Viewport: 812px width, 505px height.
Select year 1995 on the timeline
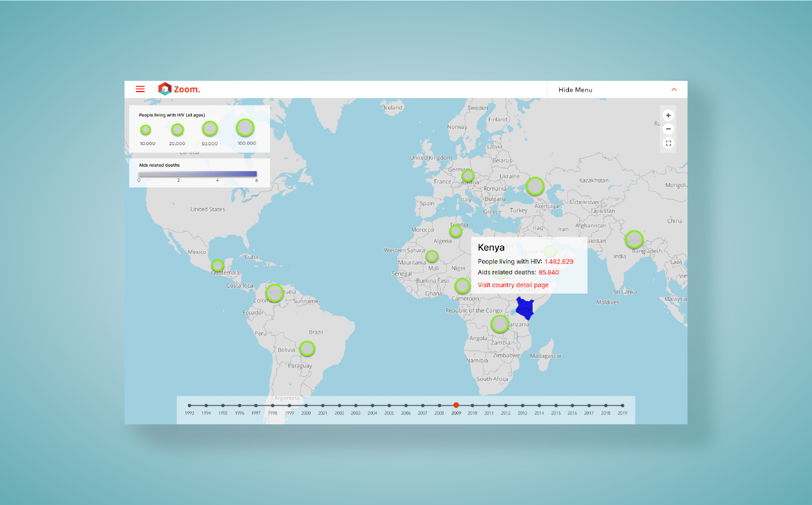[223, 405]
